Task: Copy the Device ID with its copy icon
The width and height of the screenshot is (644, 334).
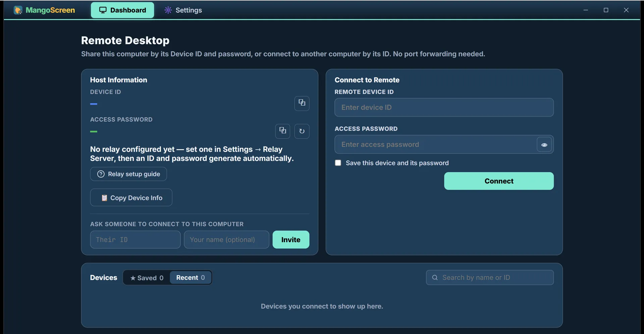Action: pyautogui.click(x=302, y=103)
